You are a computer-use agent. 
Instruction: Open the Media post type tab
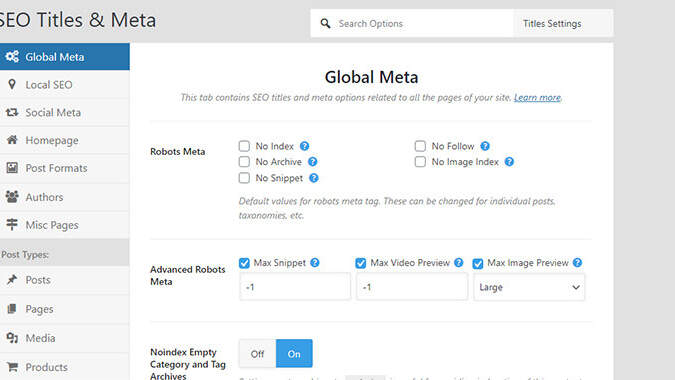click(65, 338)
